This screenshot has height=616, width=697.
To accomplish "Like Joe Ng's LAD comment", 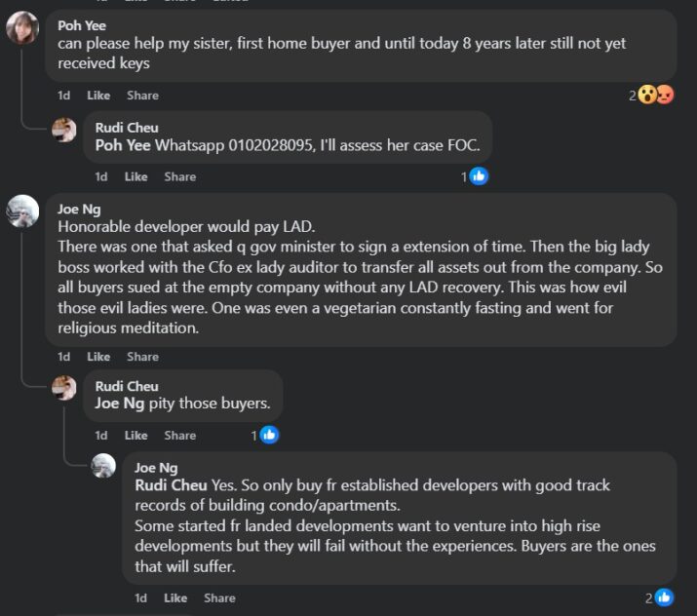I will tap(98, 357).
